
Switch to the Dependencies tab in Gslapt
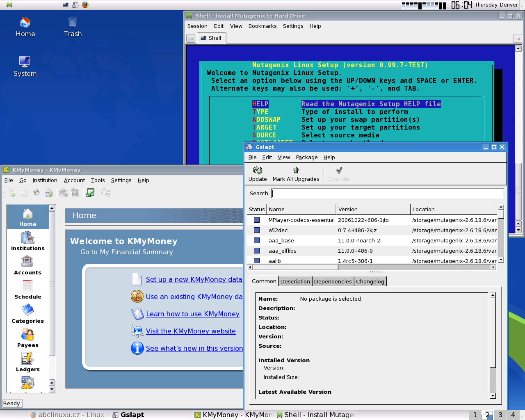pyautogui.click(x=333, y=281)
